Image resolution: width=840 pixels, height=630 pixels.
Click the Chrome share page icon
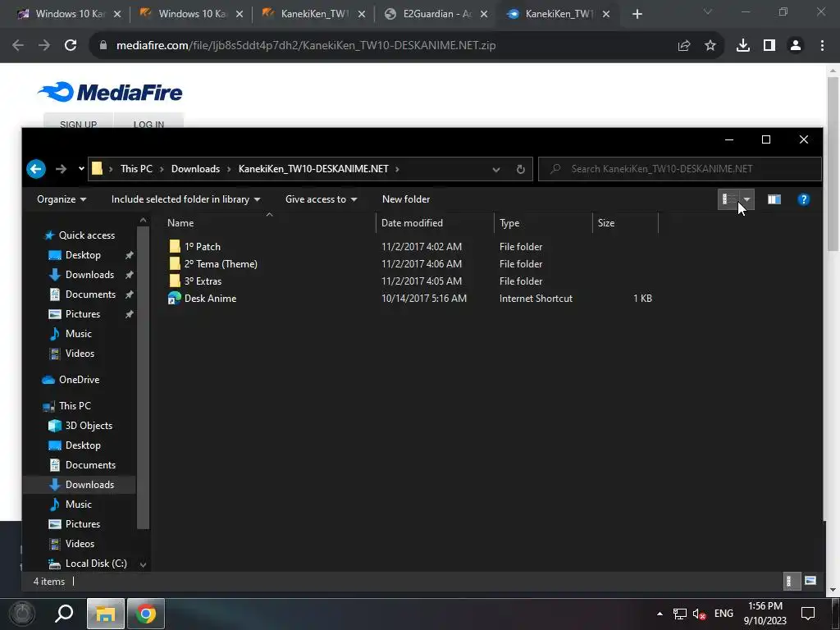[x=683, y=46]
